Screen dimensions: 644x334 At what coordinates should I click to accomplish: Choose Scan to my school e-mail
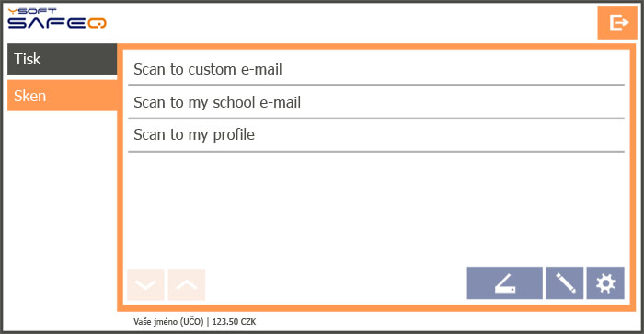(x=375, y=102)
